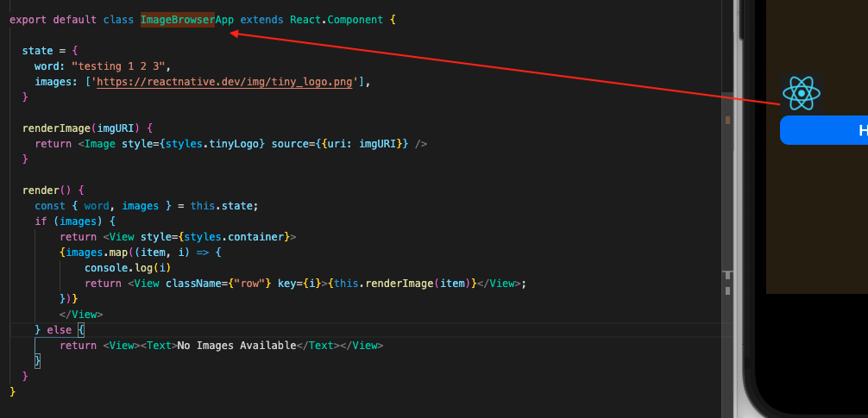
Task: Tap the blue button in the simulator
Action: click(824, 130)
